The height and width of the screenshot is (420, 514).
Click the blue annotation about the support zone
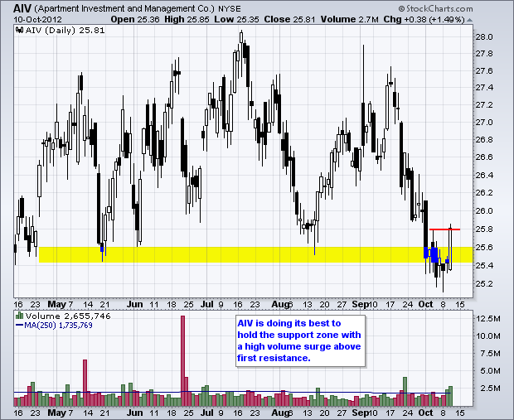pos(300,340)
